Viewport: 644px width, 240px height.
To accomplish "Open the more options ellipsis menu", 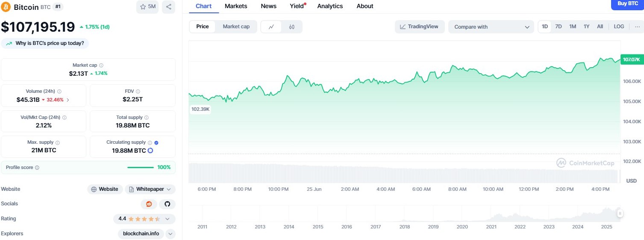I will pyautogui.click(x=637, y=27).
